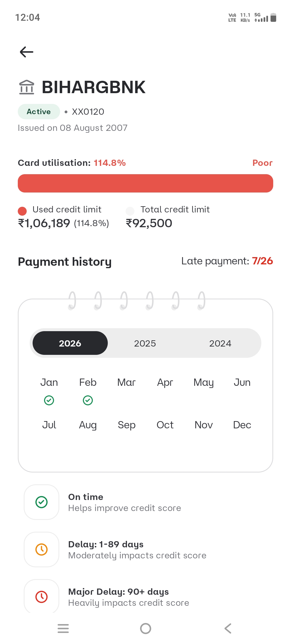Image resolution: width=291 pixels, height=644 pixels.
Task: Tap the red Major Delay clock icon
Action: [x=41, y=597]
